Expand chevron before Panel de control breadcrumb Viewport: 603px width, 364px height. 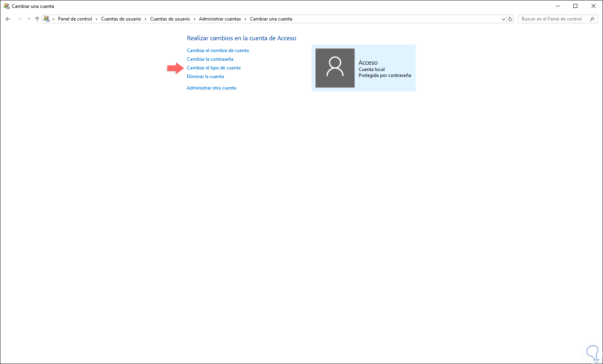click(54, 19)
